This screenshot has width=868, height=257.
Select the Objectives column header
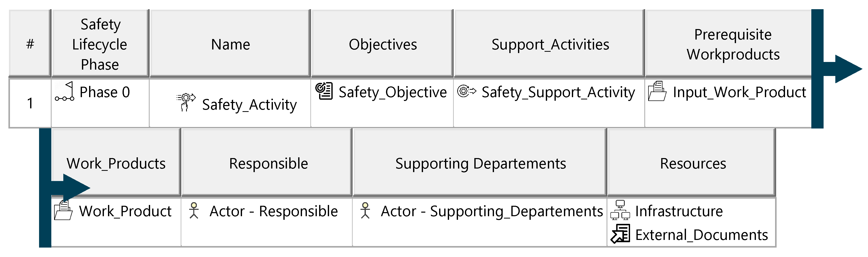tap(382, 44)
